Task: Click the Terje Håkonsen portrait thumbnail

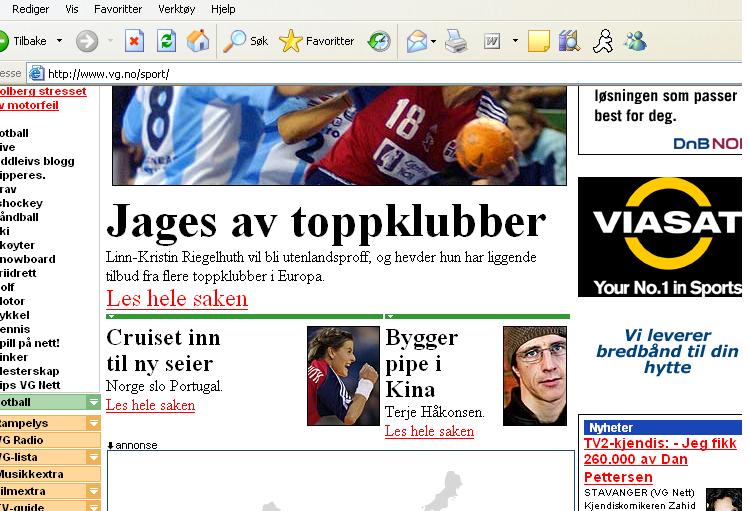Action: 535,376
